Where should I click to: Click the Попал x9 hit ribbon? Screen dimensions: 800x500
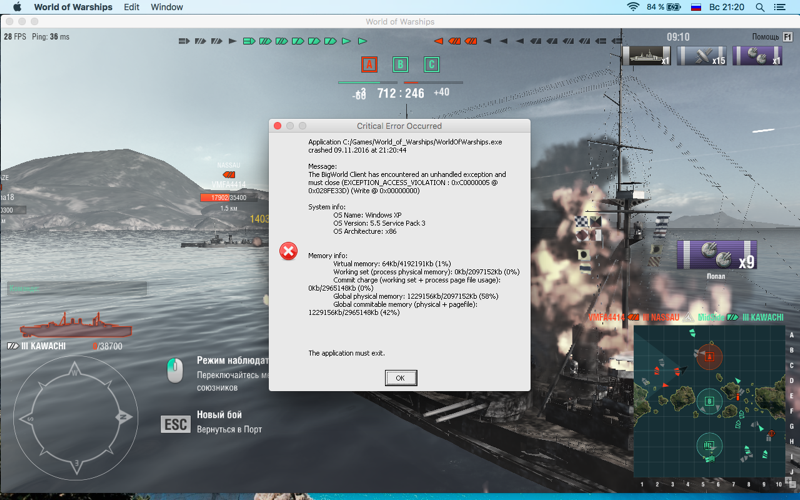716,255
